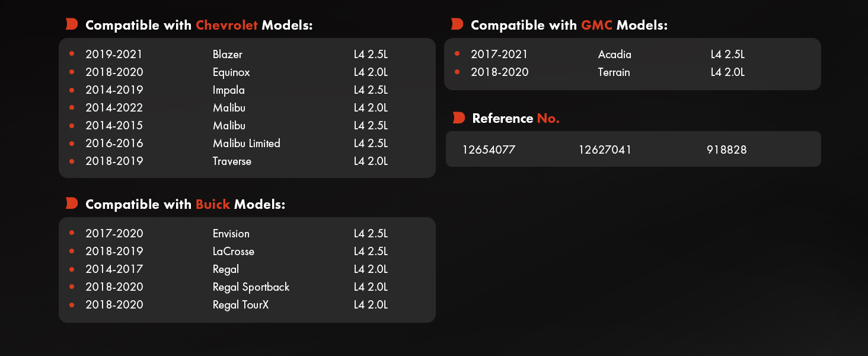Select the Buick red brand word
This screenshot has width=868, height=356.
tap(213, 205)
